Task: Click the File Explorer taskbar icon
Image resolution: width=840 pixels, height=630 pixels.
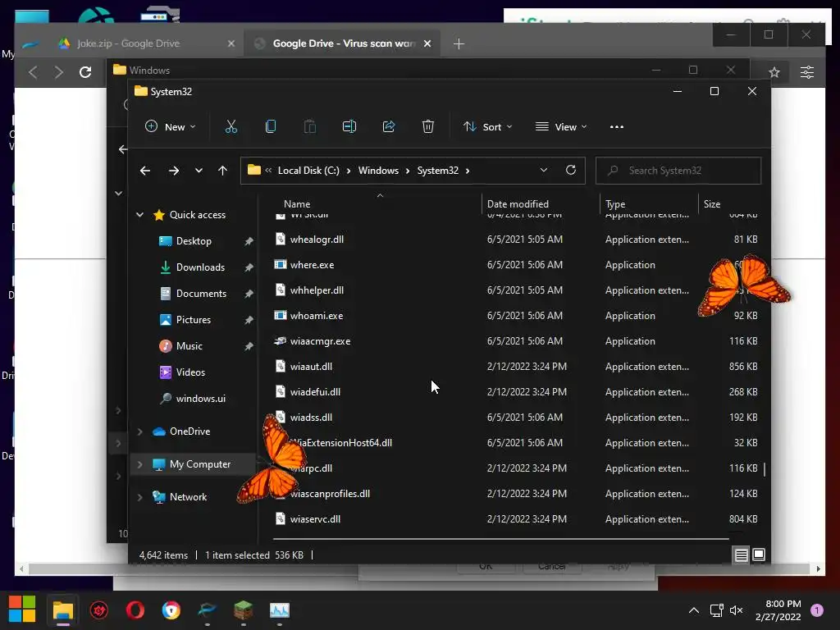Action: 62,610
